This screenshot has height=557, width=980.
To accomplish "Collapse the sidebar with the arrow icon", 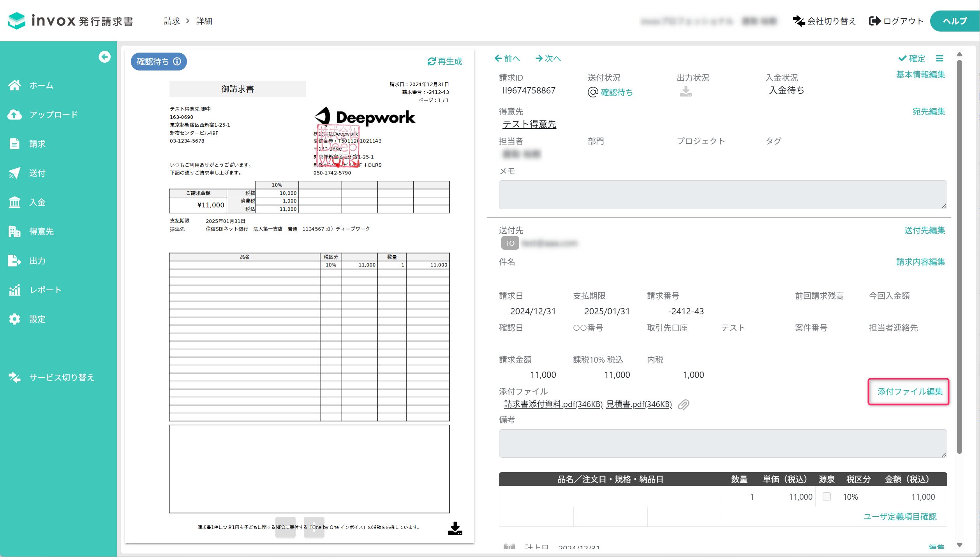I will [104, 57].
